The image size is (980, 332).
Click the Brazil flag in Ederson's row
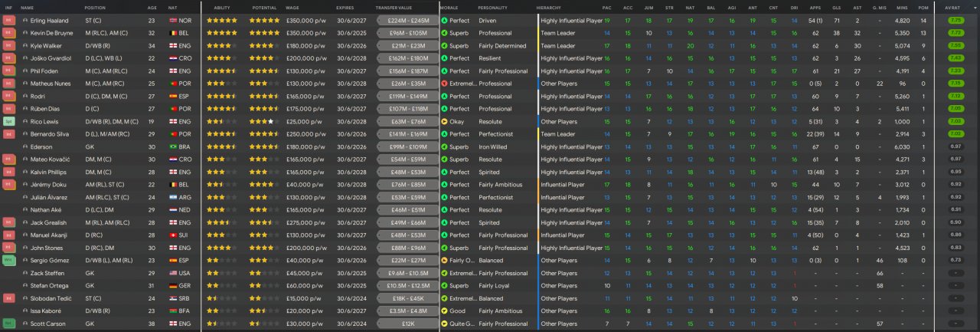pyautogui.click(x=172, y=147)
